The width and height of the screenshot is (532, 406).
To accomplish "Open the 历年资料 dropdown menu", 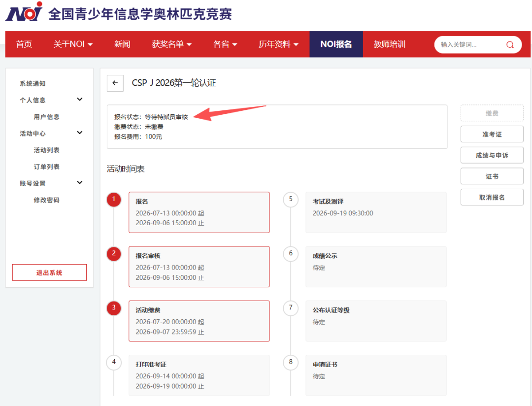I will click(x=278, y=44).
